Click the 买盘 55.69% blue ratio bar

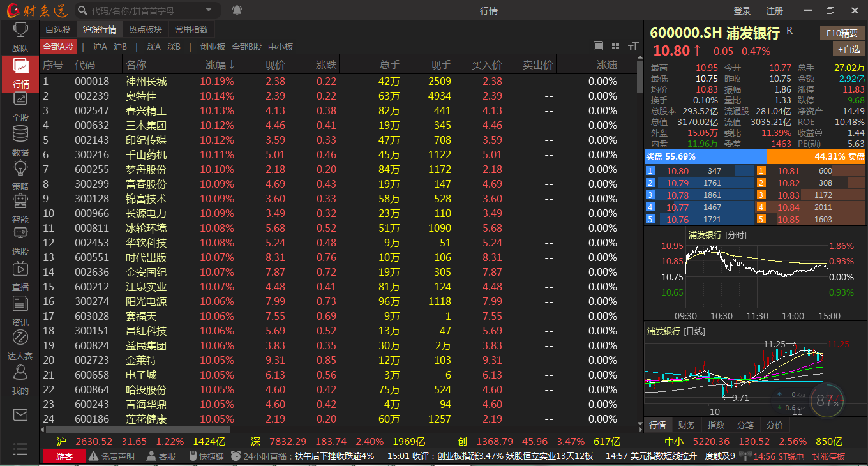pos(705,156)
